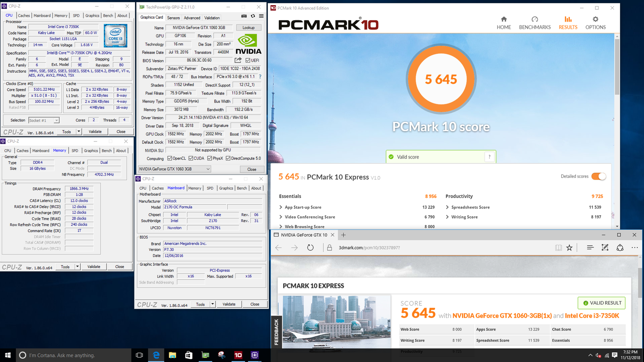This screenshot has width=644, height=362.
Task: Click Lookup button in GPU-Z
Action: [249, 27]
